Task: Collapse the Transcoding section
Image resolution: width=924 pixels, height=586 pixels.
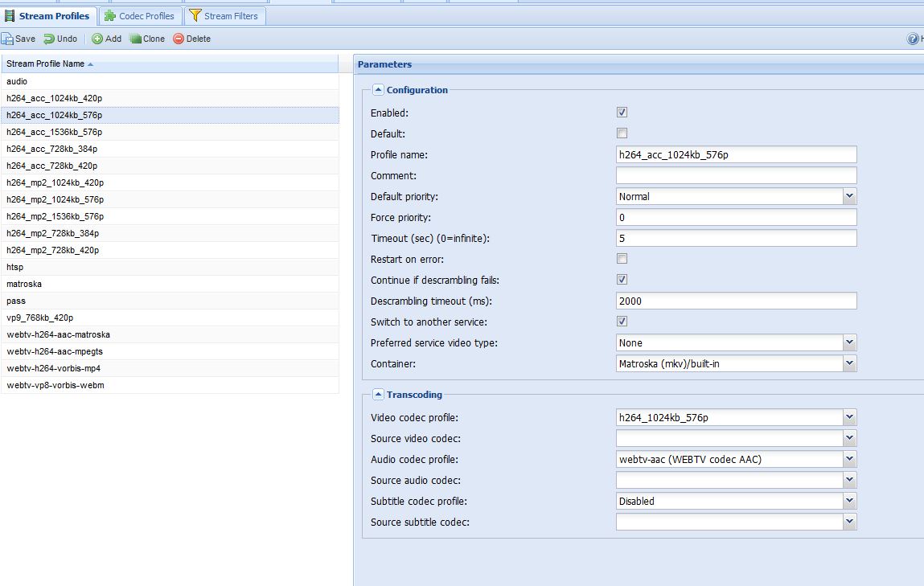Action: pyautogui.click(x=378, y=395)
